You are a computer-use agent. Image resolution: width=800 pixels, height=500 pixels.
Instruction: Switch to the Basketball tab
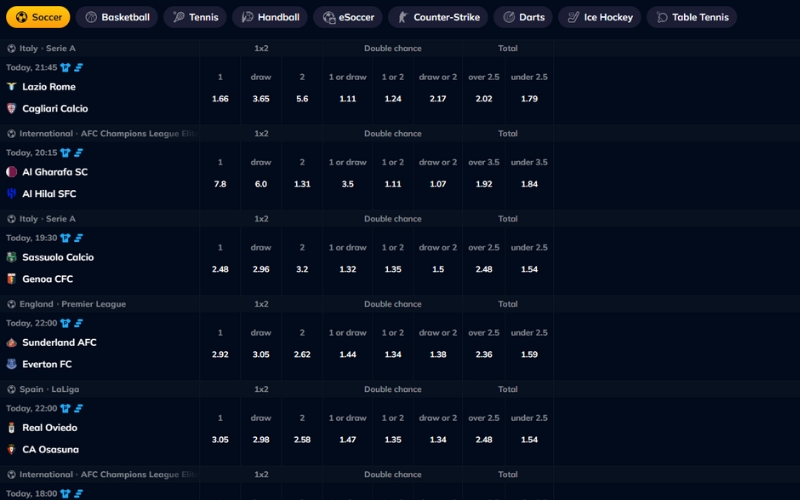tap(117, 17)
